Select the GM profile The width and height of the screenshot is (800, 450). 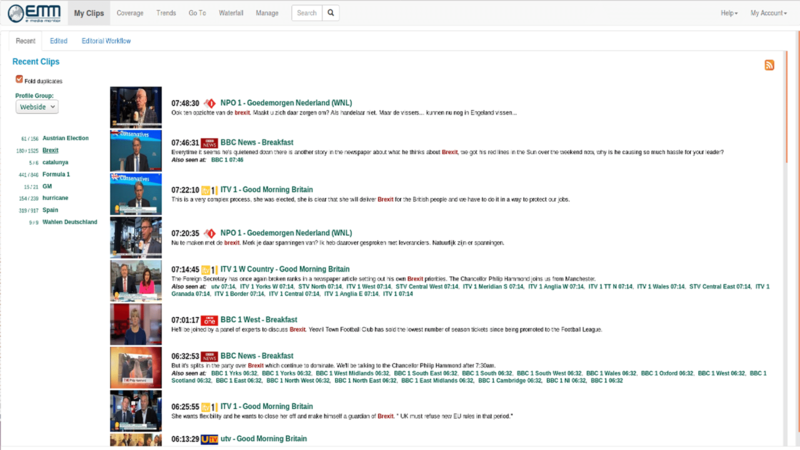click(47, 186)
